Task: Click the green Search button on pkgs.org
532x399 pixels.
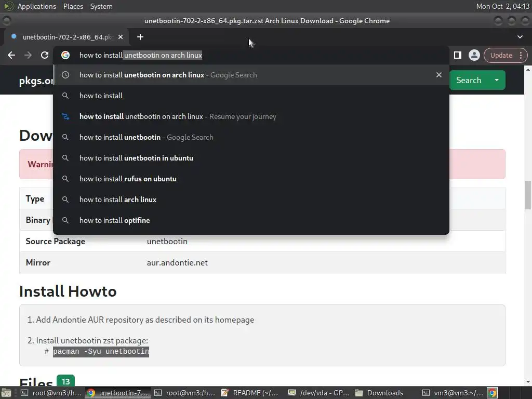Action: coord(469,80)
